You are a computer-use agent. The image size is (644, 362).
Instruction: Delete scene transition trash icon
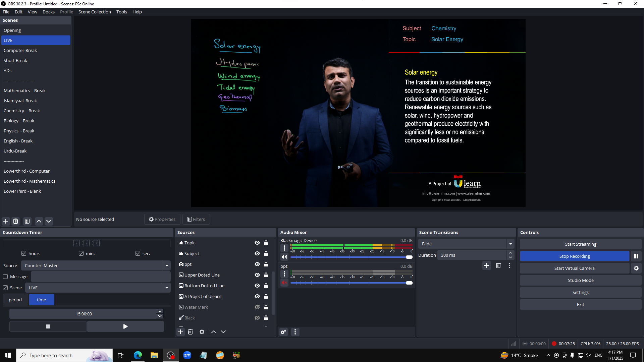(x=498, y=265)
